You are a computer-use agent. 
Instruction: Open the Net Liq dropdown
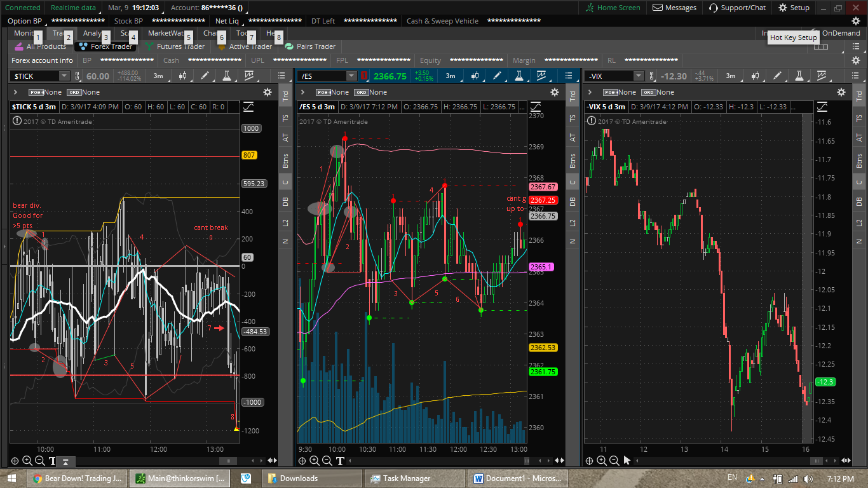point(229,21)
